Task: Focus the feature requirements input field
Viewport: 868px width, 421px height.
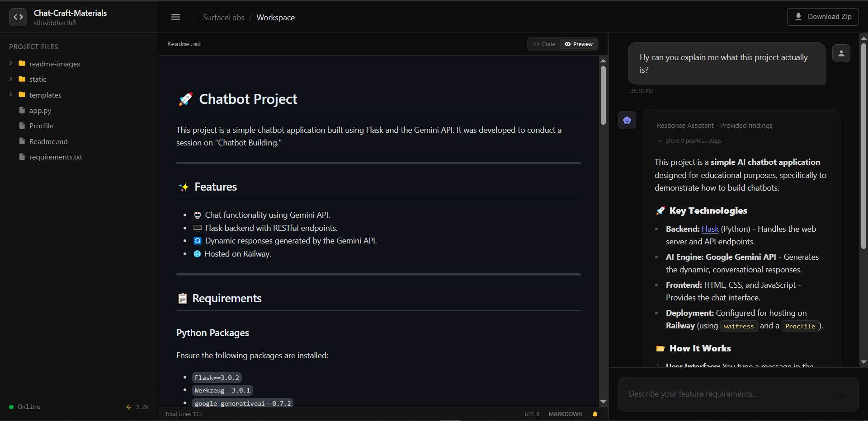Action: [x=729, y=394]
